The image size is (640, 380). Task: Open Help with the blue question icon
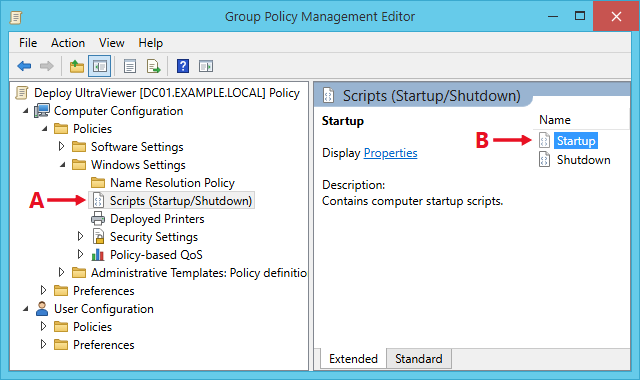(183, 66)
